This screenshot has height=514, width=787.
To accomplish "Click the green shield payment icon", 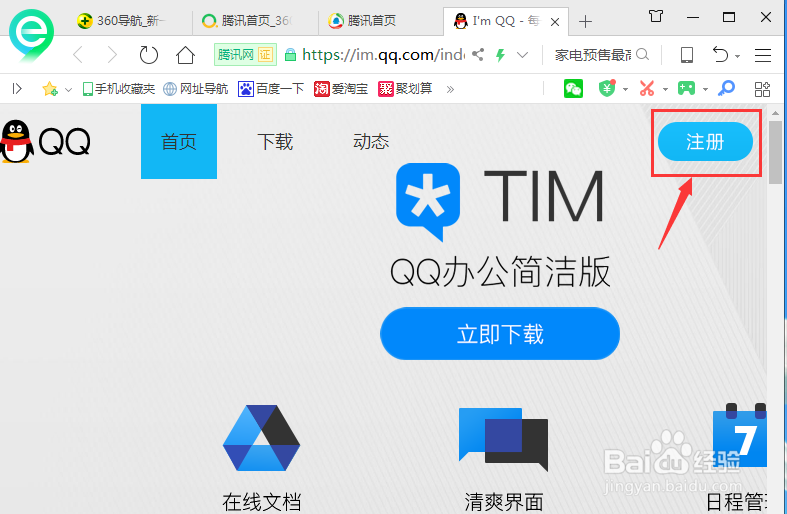I will (607, 89).
